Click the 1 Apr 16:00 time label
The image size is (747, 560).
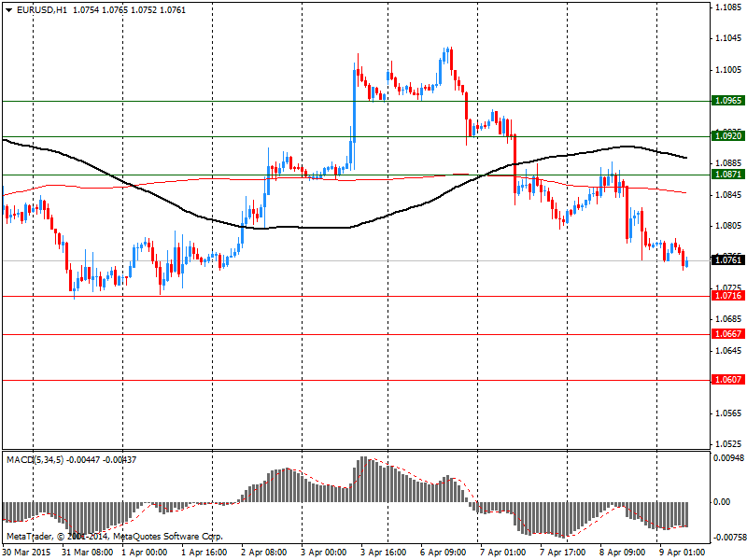click(x=204, y=552)
